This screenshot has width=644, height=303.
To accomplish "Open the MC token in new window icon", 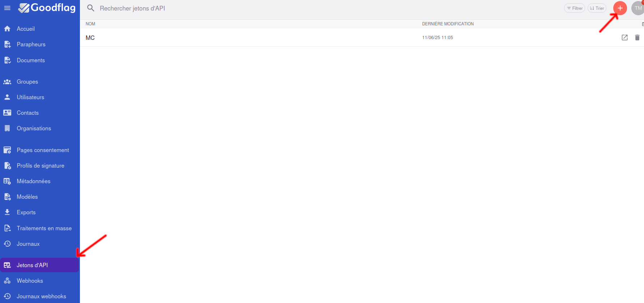I will coord(624,38).
